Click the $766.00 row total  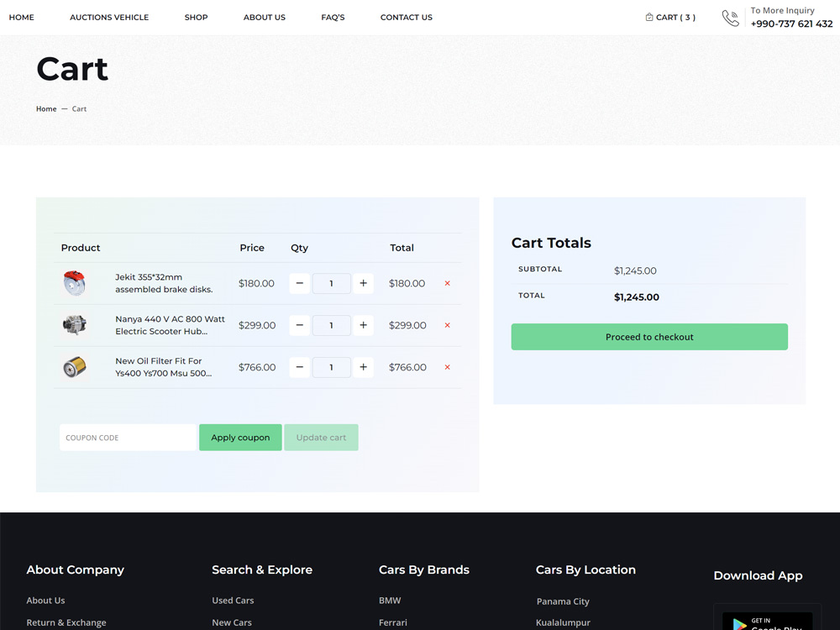[407, 367]
